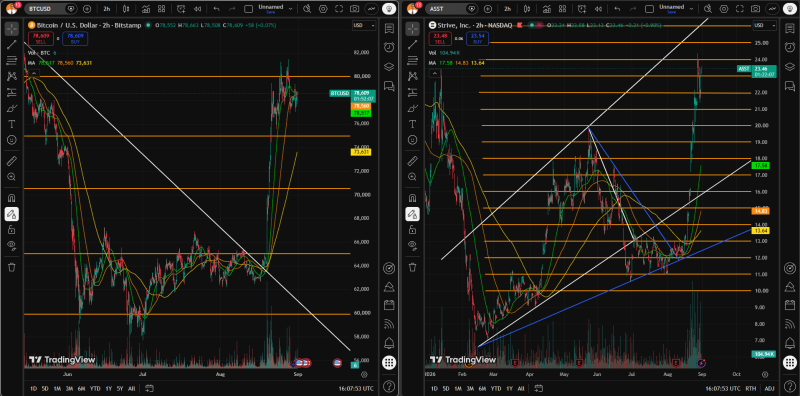Toggle hide all drawings eye on BTCUSD chart
This screenshot has width=800, height=396.
point(12,245)
